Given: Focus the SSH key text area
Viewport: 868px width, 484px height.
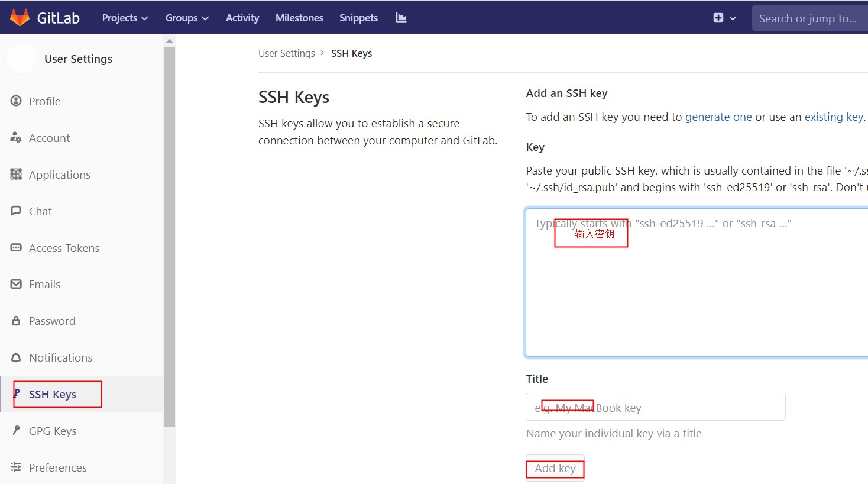Looking at the screenshot, I should (697, 282).
